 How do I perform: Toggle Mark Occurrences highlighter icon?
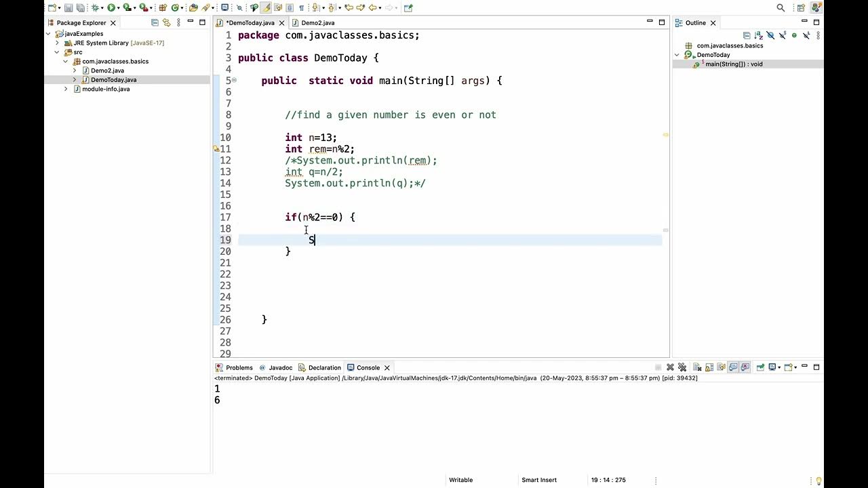(266, 8)
